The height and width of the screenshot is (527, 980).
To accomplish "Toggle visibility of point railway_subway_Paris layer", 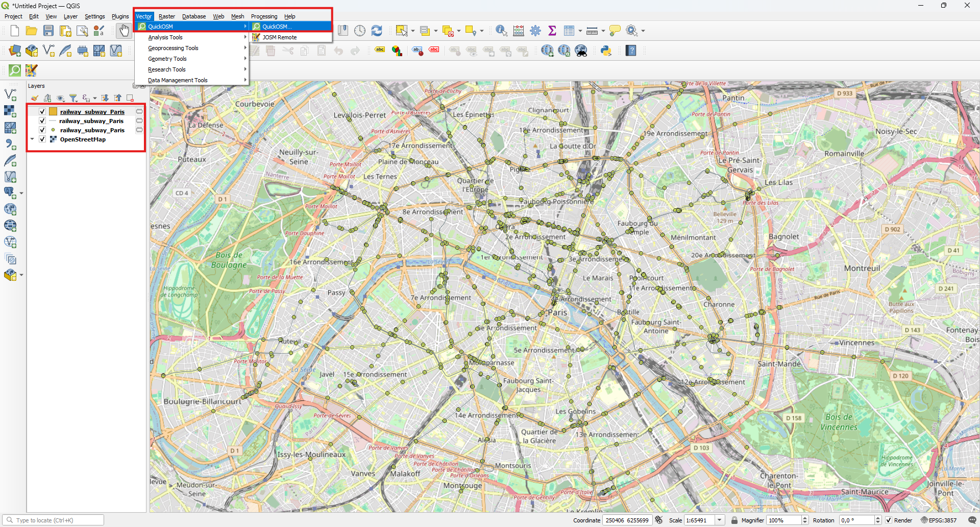I will pos(42,130).
